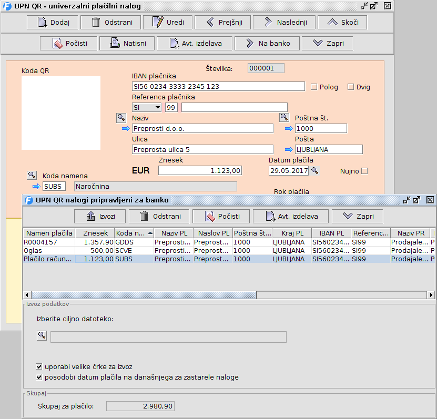Click Uredi edit toolbar button
The width and height of the screenshot is (437, 419).
168,22
